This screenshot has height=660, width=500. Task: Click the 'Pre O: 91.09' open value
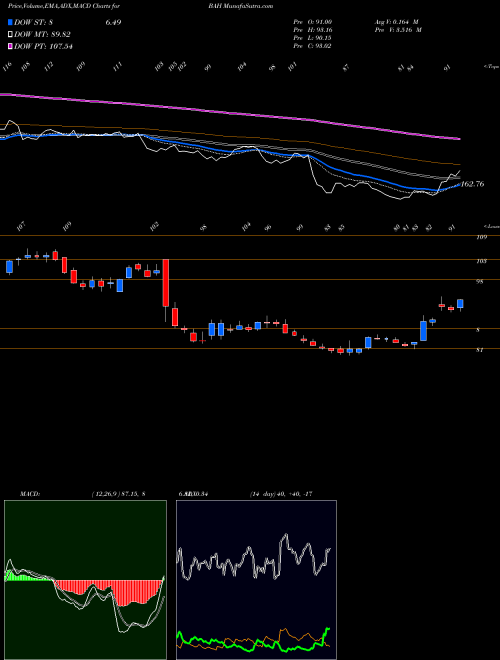click(312, 22)
